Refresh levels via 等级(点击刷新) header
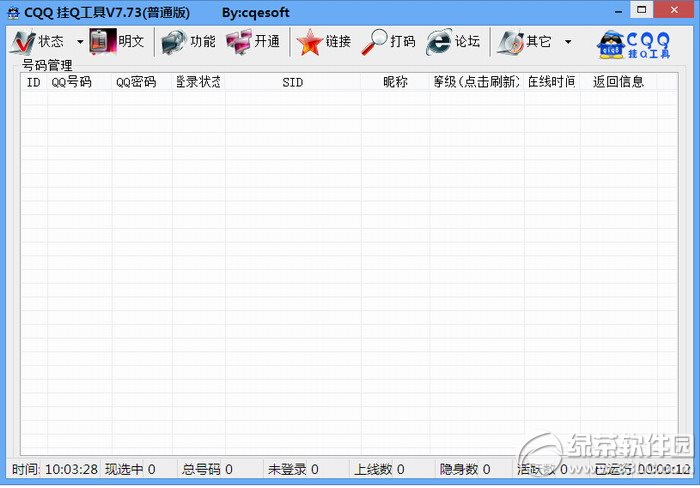 pyautogui.click(x=477, y=82)
